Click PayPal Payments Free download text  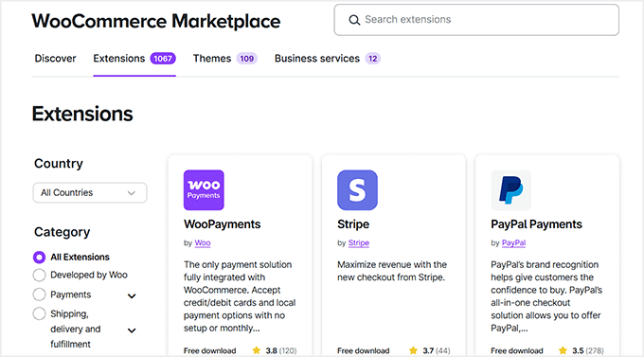click(517, 350)
